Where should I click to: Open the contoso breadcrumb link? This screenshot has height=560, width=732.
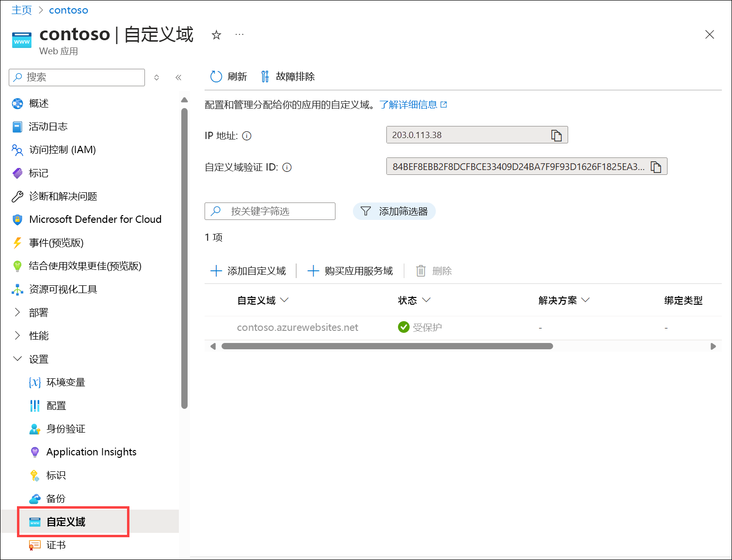tap(68, 10)
